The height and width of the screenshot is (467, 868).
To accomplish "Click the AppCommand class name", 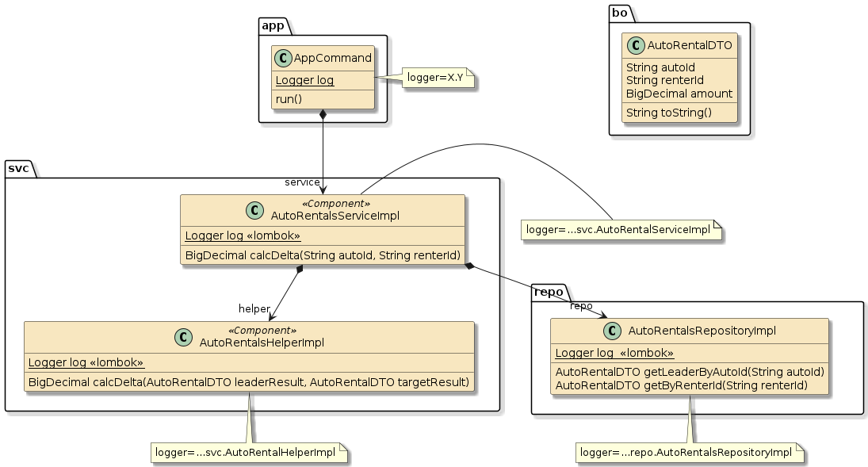I will (x=333, y=58).
